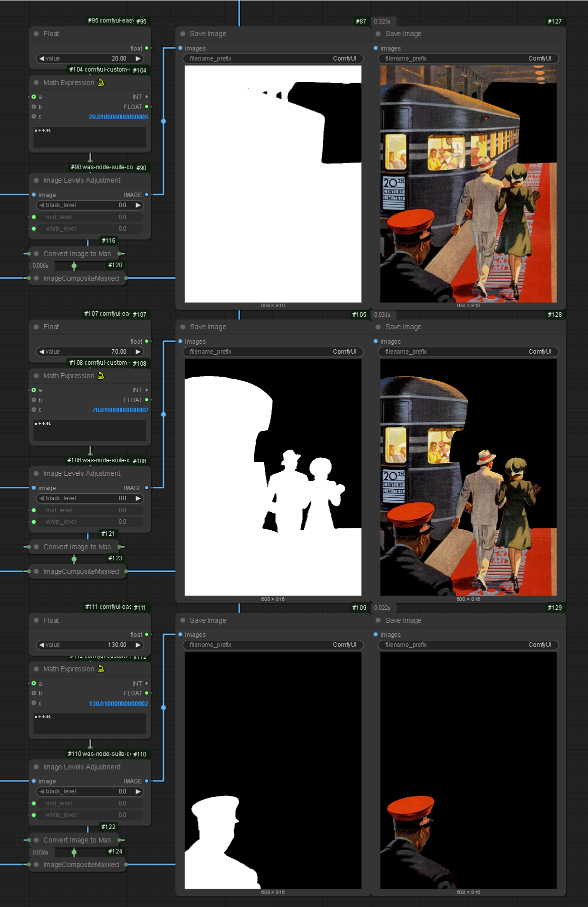Click the python snake icon on Math Expression #108
Screen dimensions: 588x907
(x=101, y=376)
